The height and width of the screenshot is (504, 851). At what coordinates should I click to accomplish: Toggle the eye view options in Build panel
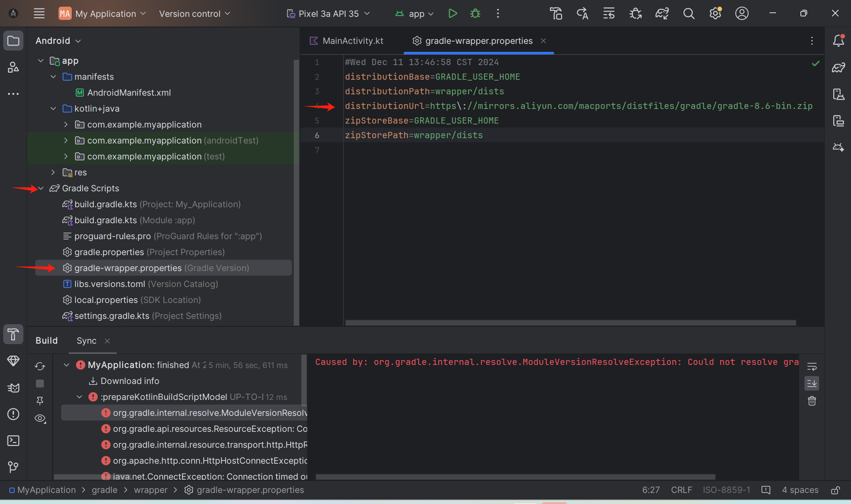tap(40, 419)
